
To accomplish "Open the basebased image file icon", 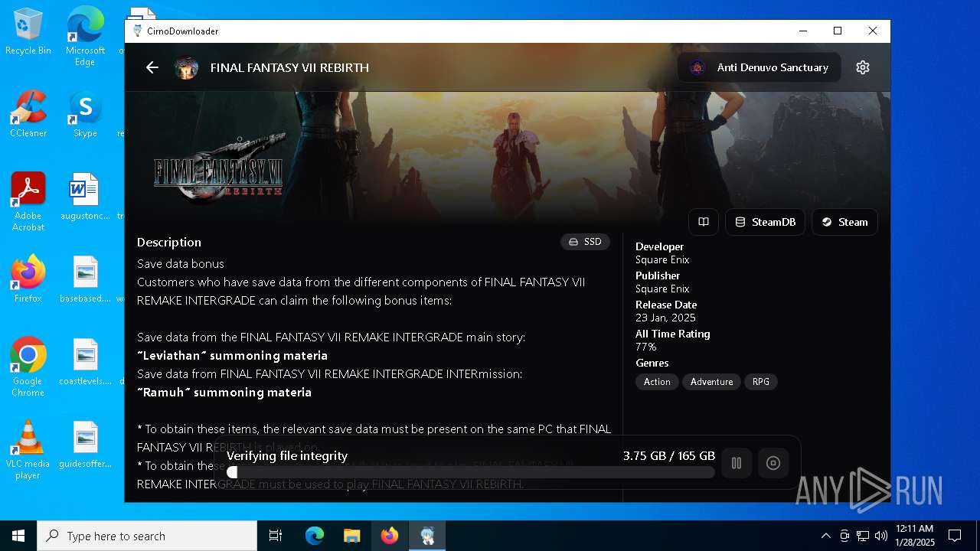I will click(x=85, y=279).
